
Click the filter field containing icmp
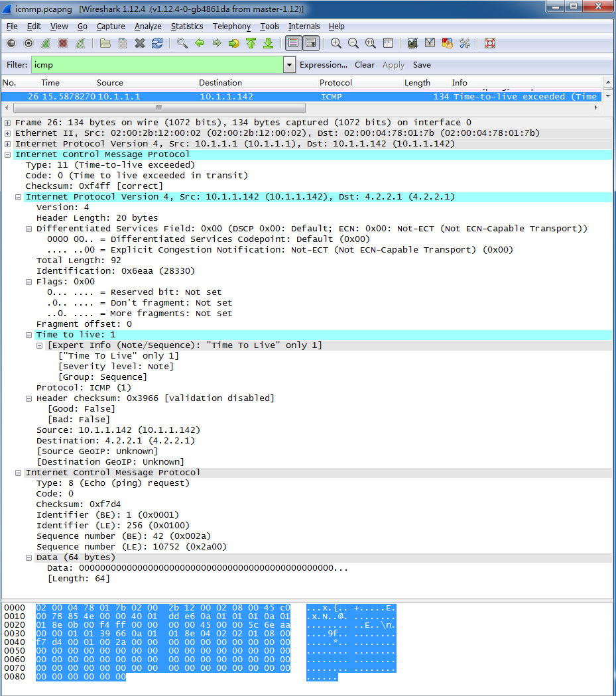pyautogui.click(x=157, y=65)
